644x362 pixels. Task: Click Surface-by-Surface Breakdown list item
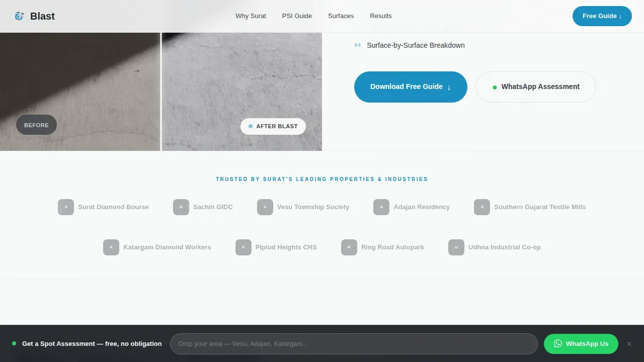[416, 45]
